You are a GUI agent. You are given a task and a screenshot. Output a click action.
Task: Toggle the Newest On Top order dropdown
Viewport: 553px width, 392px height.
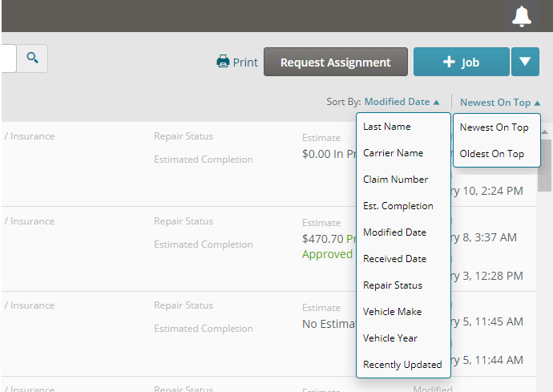pyautogui.click(x=499, y=102)
